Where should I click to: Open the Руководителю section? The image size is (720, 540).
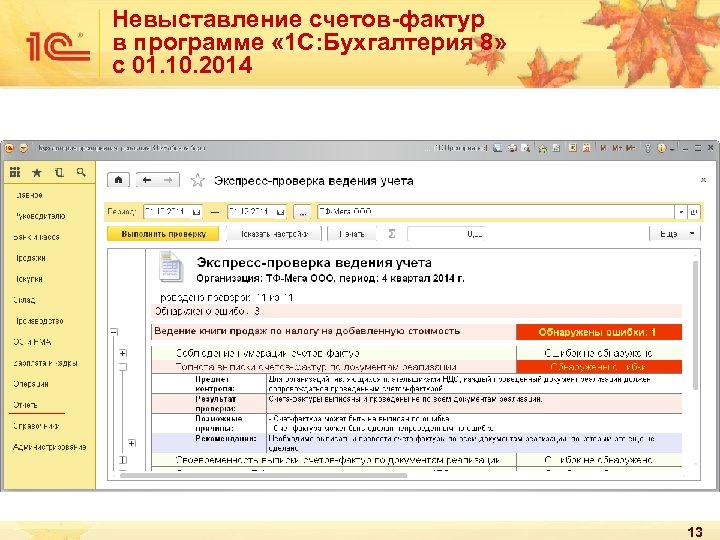(40, 216)
